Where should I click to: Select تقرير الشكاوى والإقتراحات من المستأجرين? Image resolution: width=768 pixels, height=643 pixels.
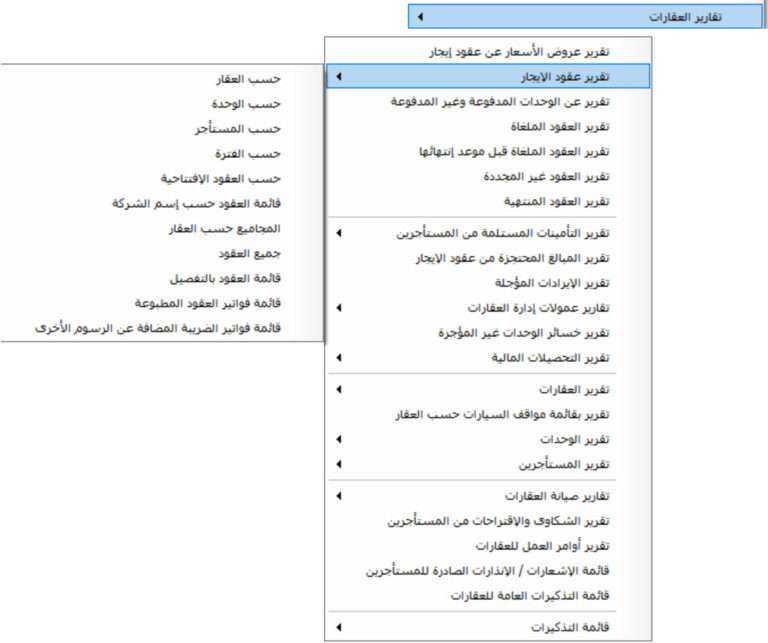click(488, 521)
